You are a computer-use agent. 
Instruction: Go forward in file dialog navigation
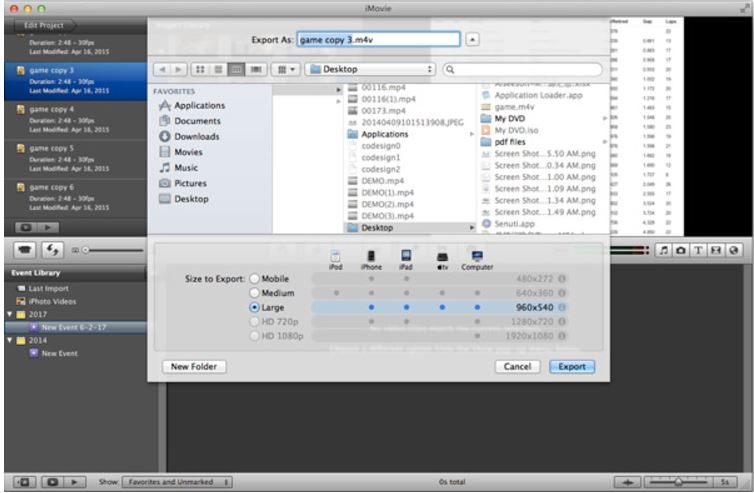click(178, 69)
